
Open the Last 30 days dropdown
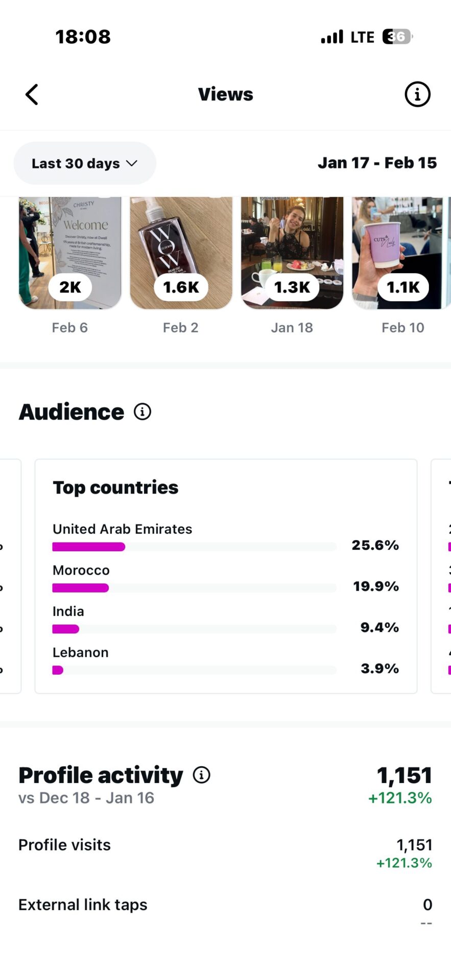tap(85, 163)
